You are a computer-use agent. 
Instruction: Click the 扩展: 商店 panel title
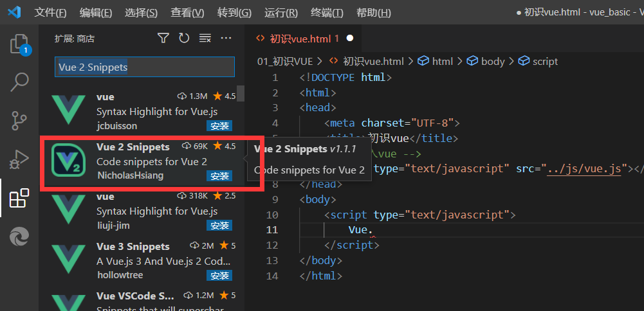[75, 39]
